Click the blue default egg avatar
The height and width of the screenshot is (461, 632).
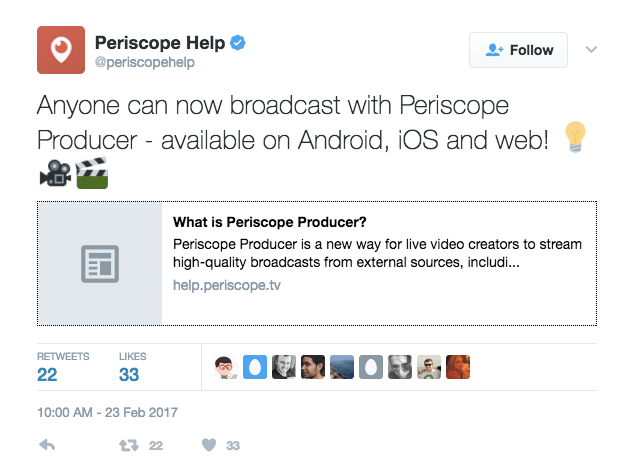click(255, 367)
